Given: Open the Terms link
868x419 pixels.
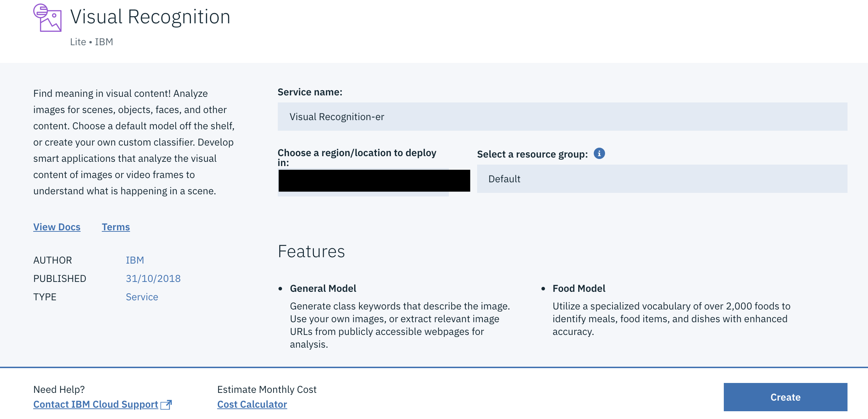Looking at the screenshot, I should pos(116,227).
